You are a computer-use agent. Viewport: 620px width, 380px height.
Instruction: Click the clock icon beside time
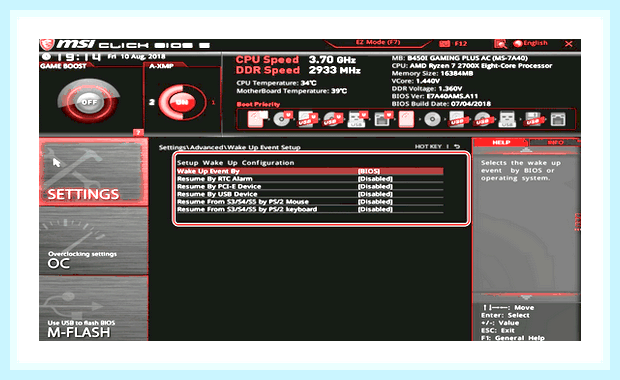46,57
